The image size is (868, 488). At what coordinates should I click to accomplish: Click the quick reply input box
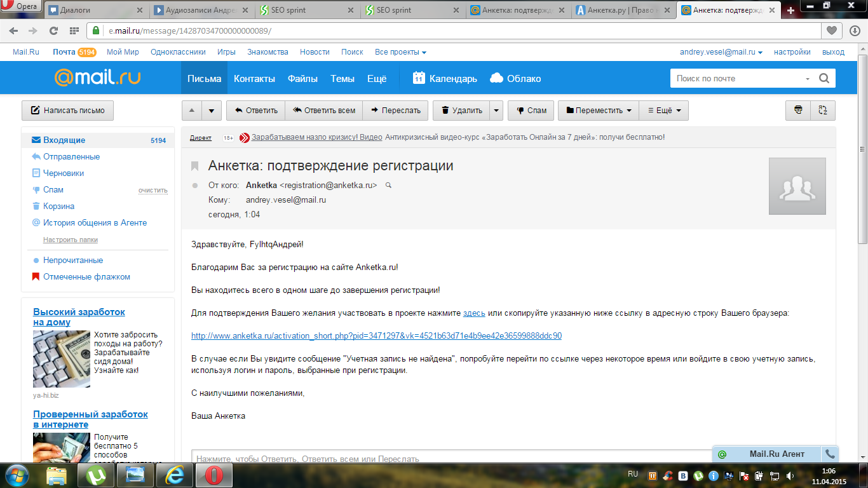click(x=451, y=457)
